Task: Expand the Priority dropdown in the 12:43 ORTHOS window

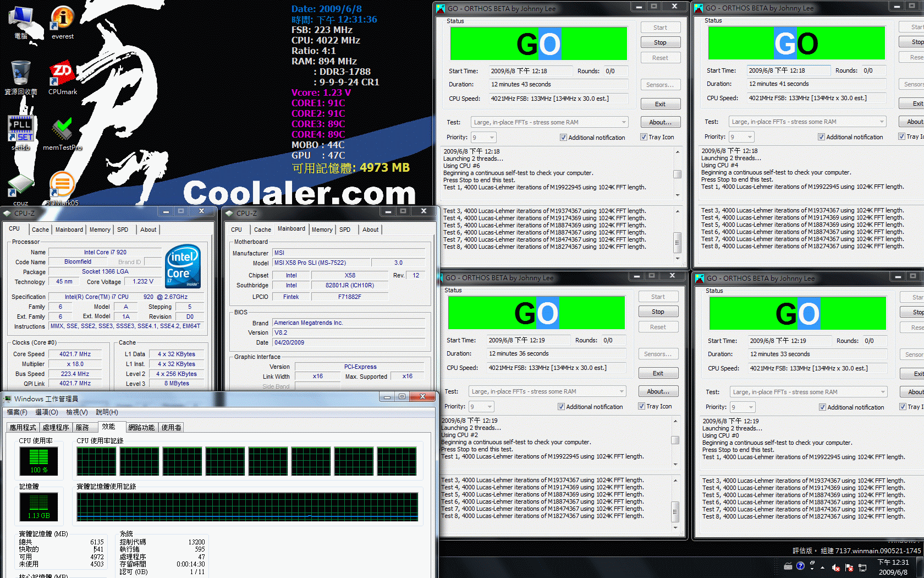Action: click(492, 138)
